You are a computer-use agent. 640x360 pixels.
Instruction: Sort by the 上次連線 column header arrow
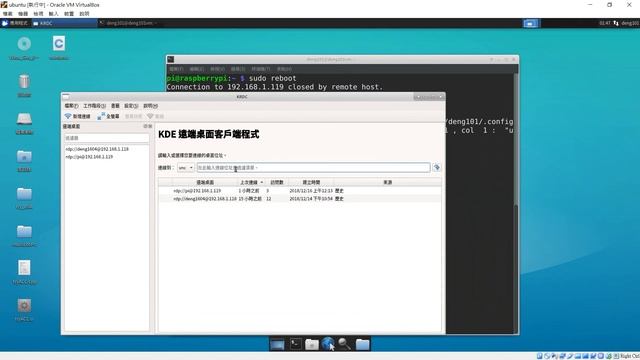point(262,182)
